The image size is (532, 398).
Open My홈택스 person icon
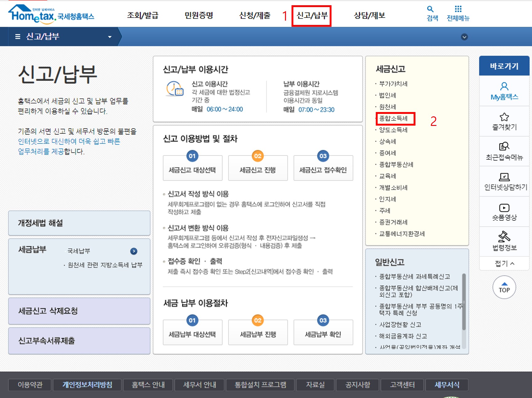click(x=504, y=86)
